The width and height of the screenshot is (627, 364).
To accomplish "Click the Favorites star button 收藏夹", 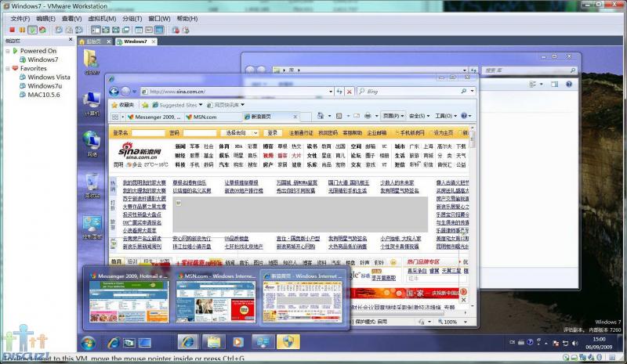I will click(123, 105).
